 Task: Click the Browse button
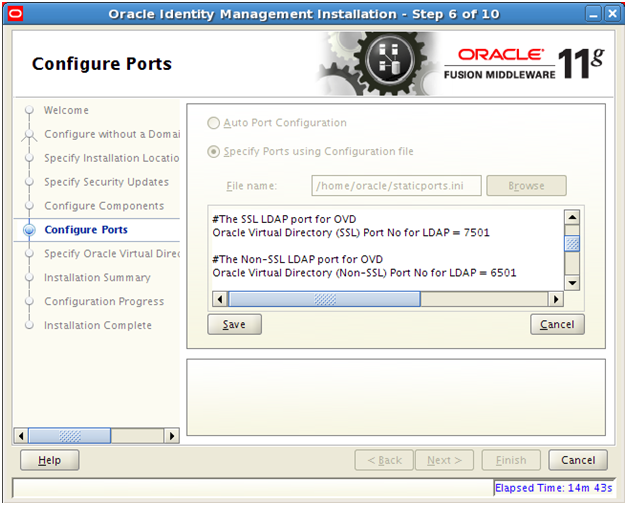pyautogui.click(x=526, y=186)
